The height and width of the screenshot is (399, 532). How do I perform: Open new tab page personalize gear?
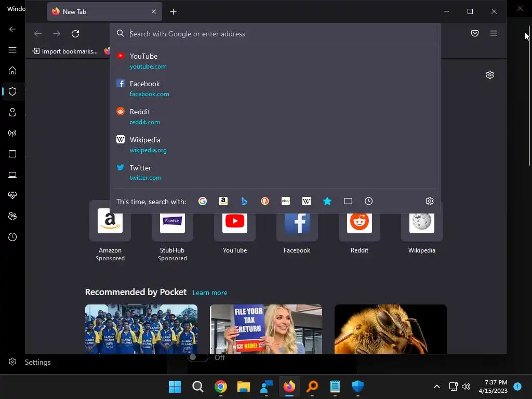[489, 75]
